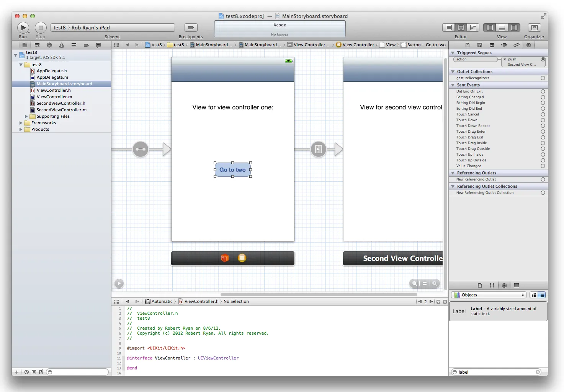Click the New Referencing Outlet circle
The height and width of the screenshot is (392, 564).
click(x=543, y=179)
